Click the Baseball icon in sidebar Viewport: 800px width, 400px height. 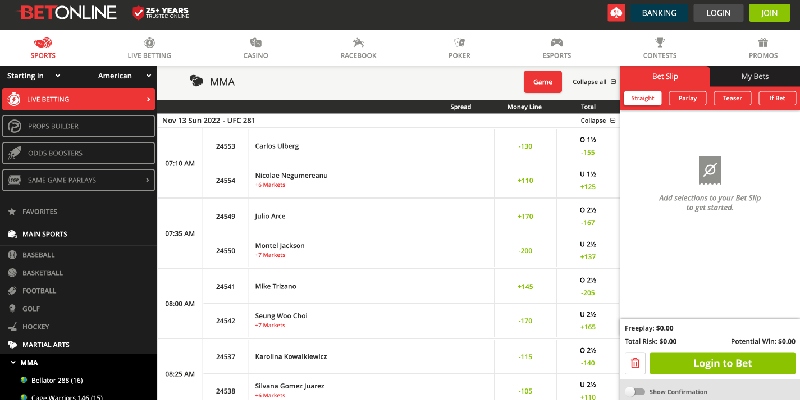pos(12,255)
